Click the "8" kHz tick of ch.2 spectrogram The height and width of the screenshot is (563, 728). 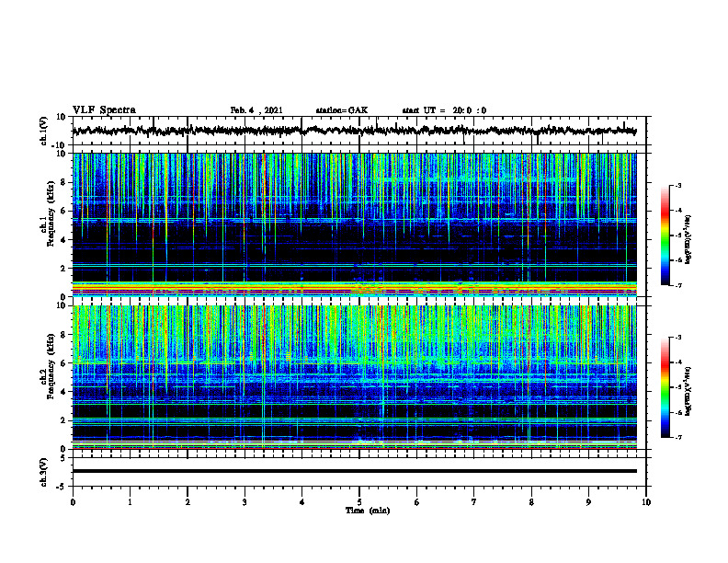[64, 335]
